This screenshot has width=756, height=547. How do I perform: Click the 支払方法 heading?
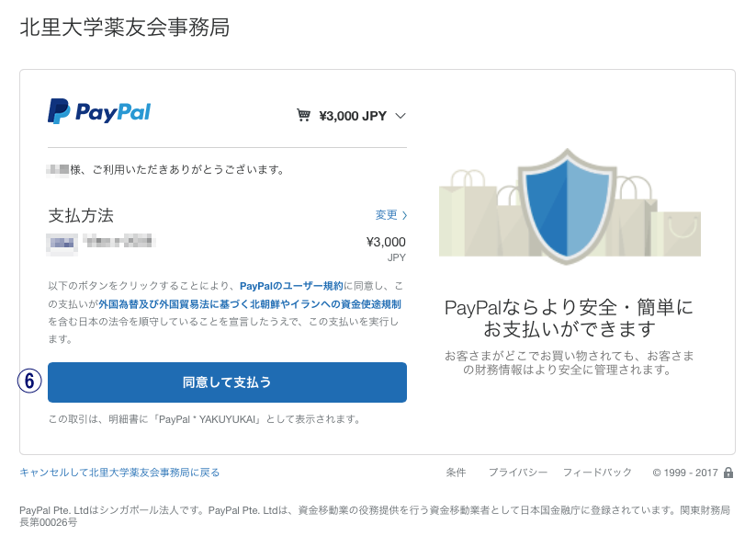pos(81,215)
